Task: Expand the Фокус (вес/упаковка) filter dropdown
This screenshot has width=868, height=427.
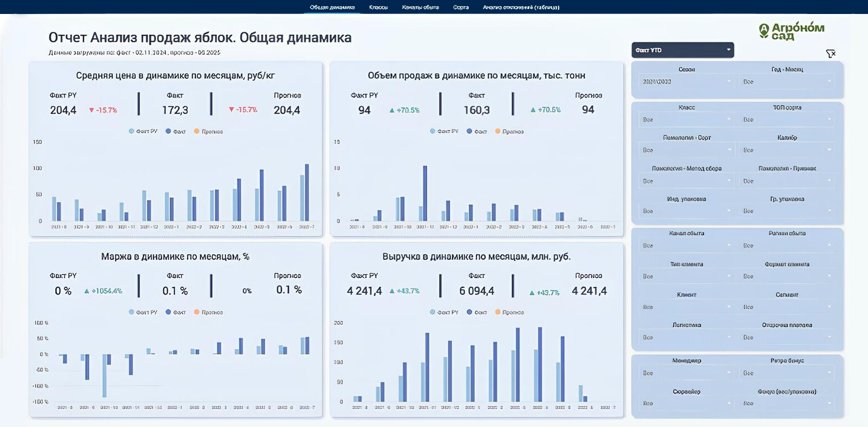Action: [x=786, y=403]
